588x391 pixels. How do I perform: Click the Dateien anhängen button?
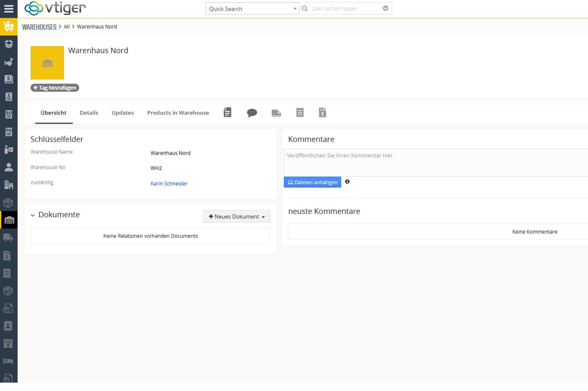[312, 182]
